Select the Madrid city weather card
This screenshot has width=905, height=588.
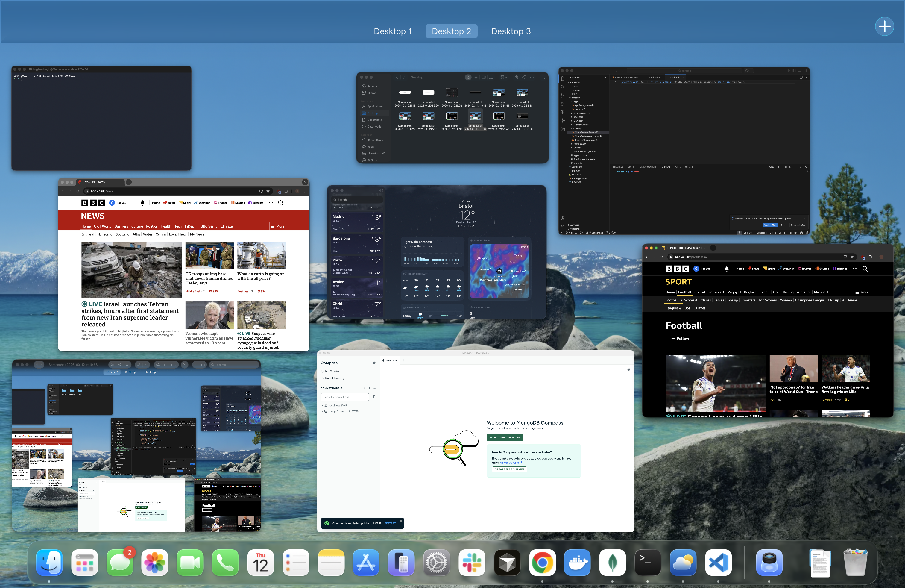click(356, 222)
